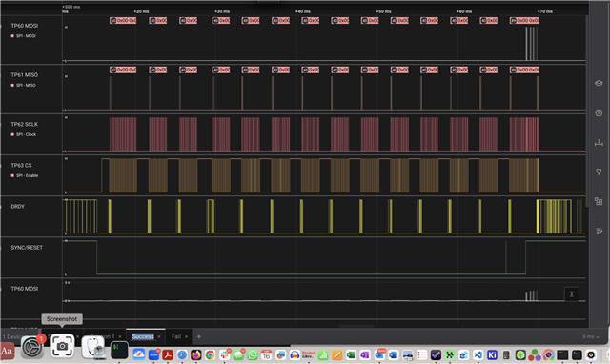Image resolution: width=610 pixels, height=364 pixels.
Task: Select the TP62 SCLK channel label
Action: (24, 124)
